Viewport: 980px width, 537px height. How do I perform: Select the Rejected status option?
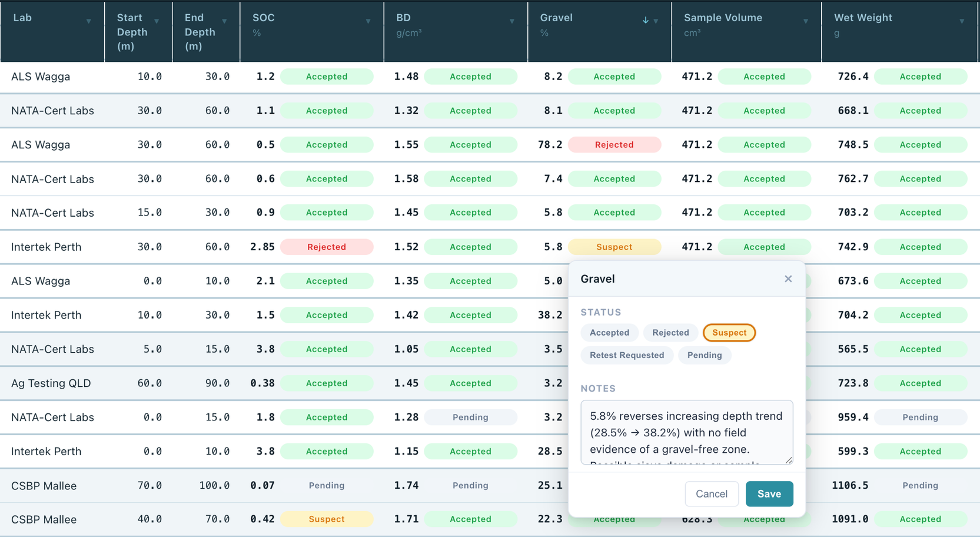coord(670,333)
